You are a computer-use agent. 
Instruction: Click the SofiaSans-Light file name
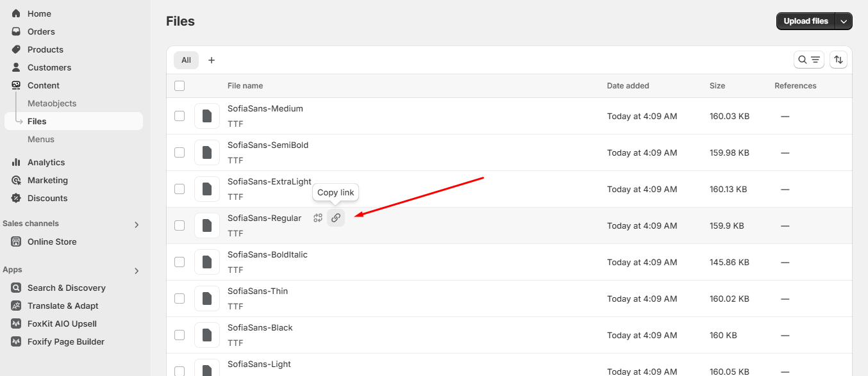point(259,364)
